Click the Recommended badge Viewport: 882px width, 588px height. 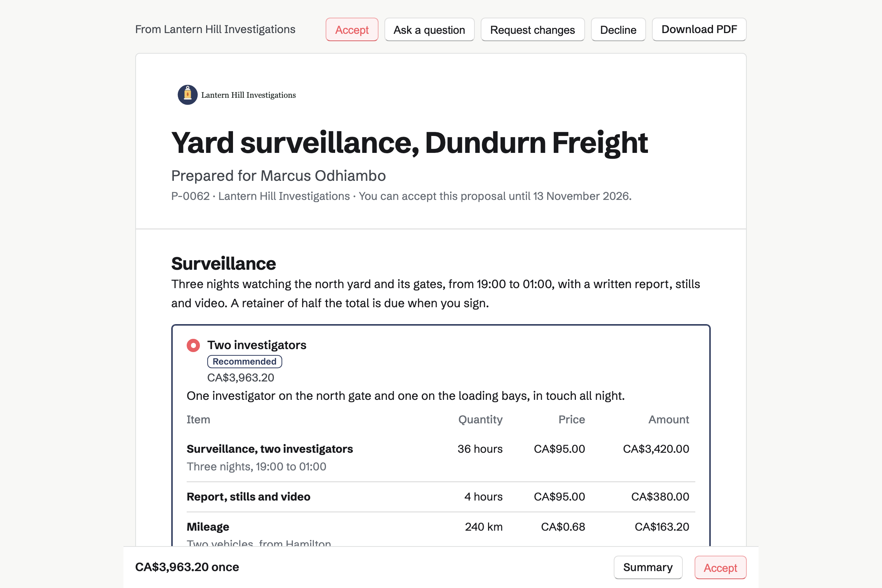(244, 362)
